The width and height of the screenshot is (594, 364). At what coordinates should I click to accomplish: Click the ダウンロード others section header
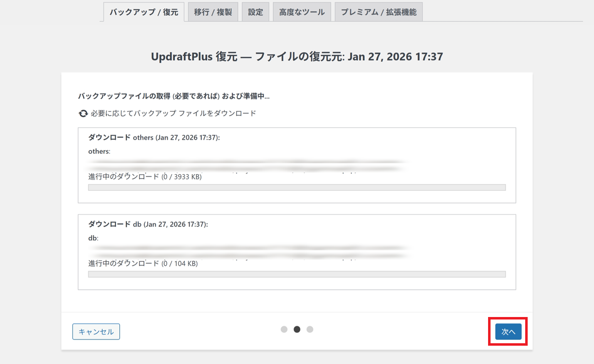coord(153,137)
